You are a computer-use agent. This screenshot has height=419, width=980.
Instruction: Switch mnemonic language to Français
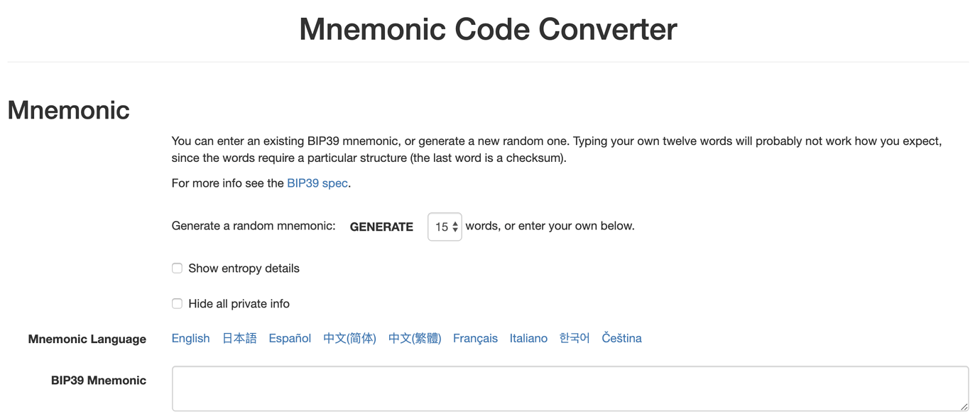(475, 339)
